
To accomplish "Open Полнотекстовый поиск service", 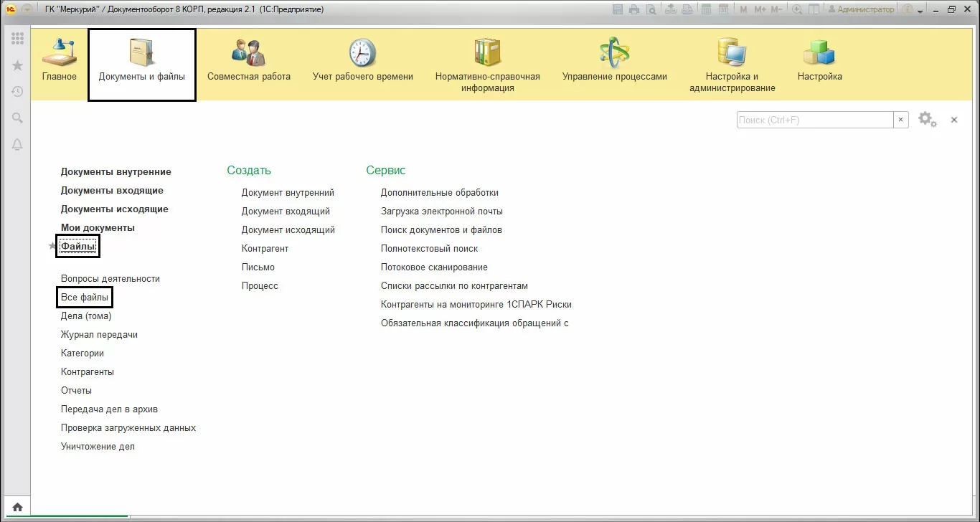I will [429, 248].
